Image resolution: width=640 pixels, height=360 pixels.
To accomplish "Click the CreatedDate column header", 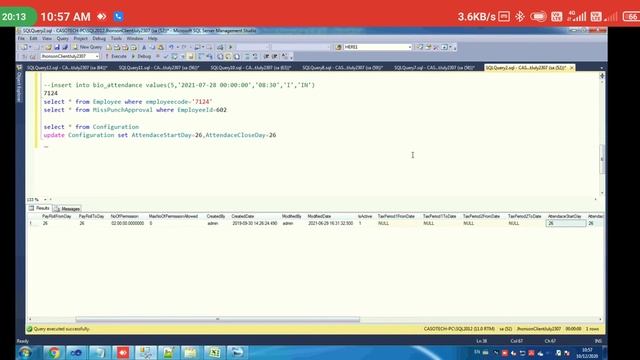I will [243, 216].
